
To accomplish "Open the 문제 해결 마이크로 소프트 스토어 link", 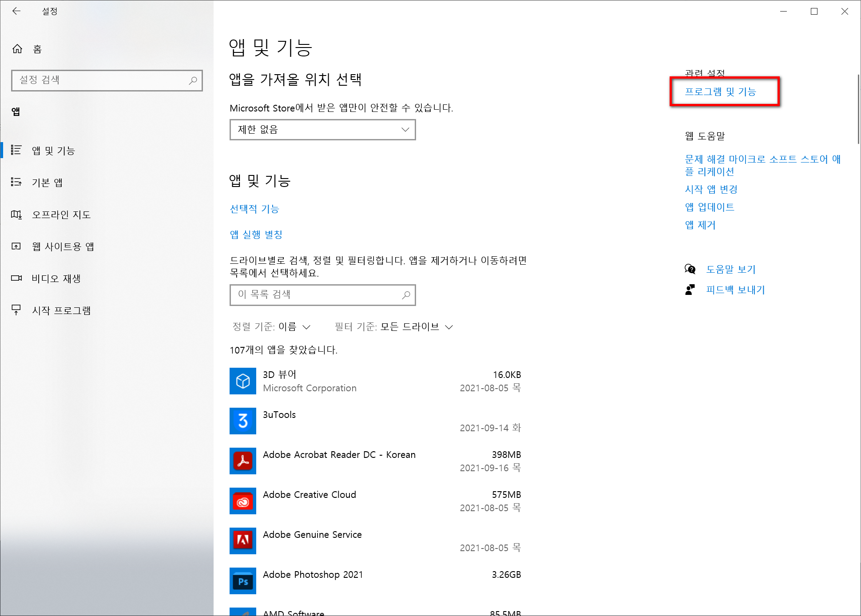I will click(x=763, y=165).
